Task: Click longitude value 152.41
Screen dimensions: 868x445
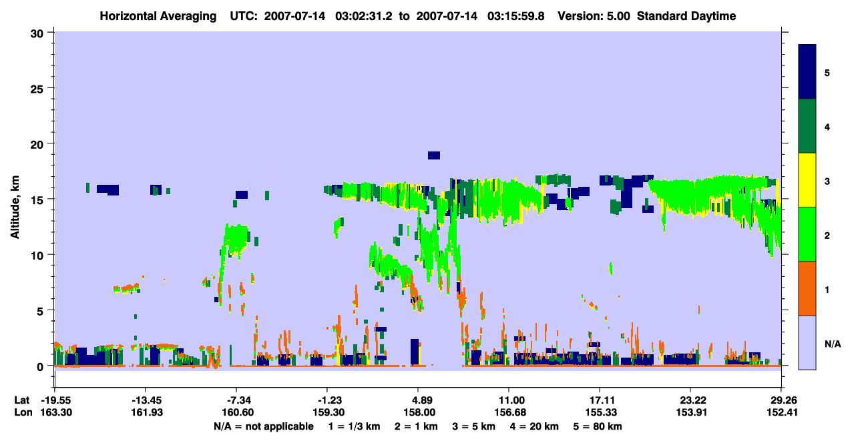Action: (x=781, y=412)
